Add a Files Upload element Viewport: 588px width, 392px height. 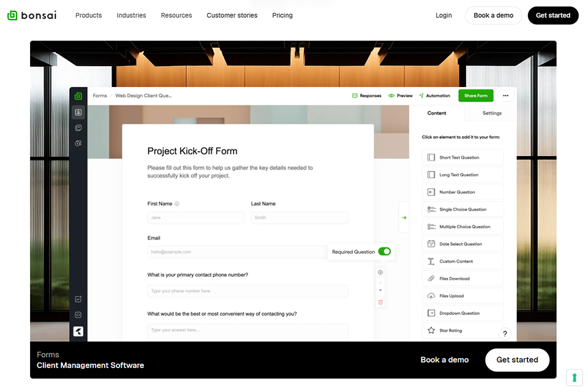click(462, 296)
